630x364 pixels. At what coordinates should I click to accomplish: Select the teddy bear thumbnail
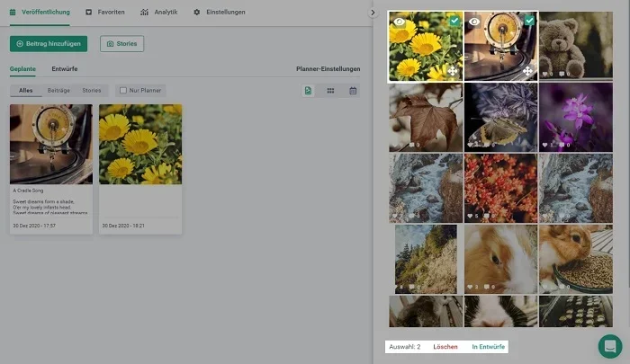coord(576,47)
